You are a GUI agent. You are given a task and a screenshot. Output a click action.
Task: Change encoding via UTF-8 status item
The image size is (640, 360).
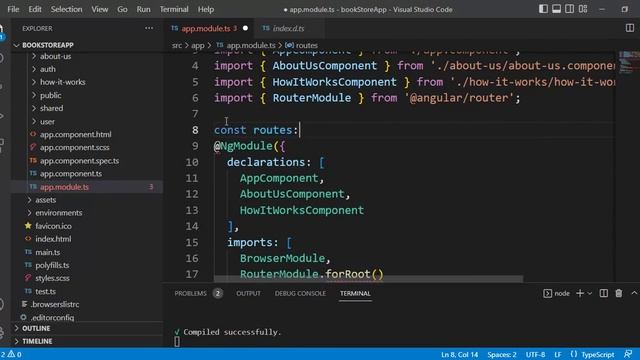[x=535, y=354]
